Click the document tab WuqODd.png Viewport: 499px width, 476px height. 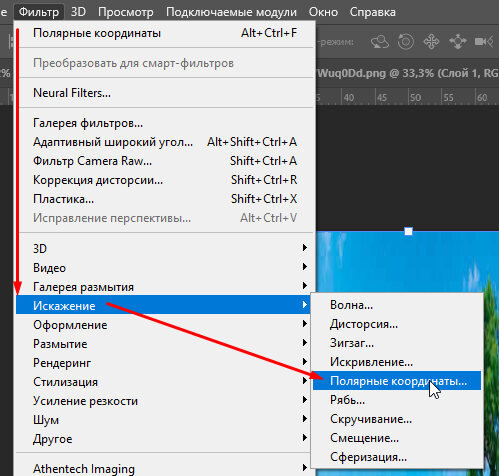pos(407,73)
